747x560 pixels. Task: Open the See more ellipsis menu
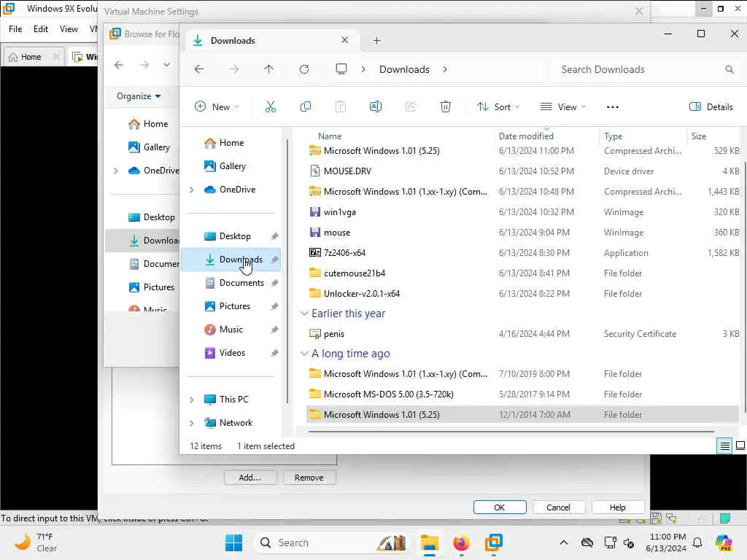[x=613, y=107]
